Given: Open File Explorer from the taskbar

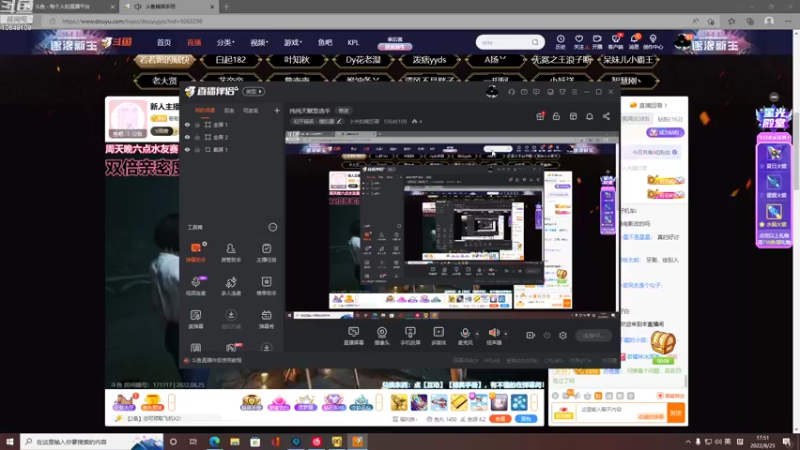Looking at the screenshot, I should pos(235,441).
